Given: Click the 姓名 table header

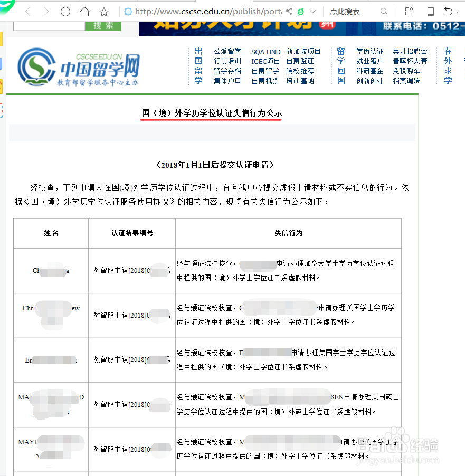Looking at the screenshot, I should click(x=51, y=233).
